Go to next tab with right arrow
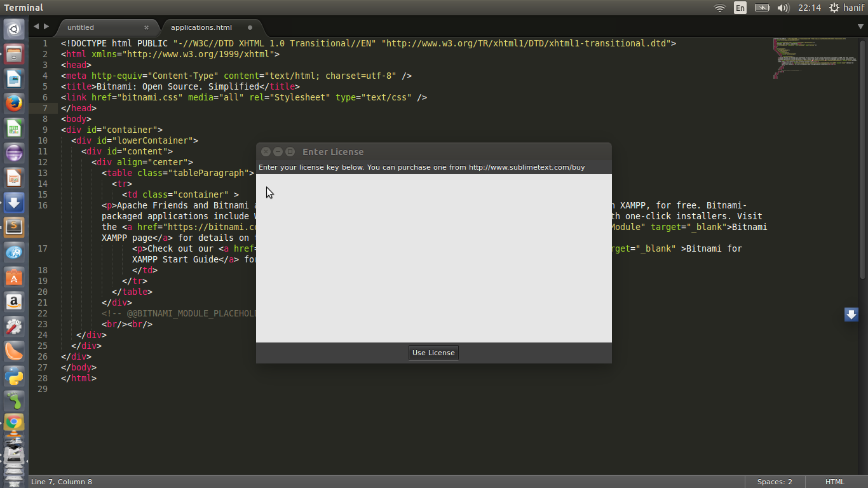868x488 pixels. tap(46, 27)
